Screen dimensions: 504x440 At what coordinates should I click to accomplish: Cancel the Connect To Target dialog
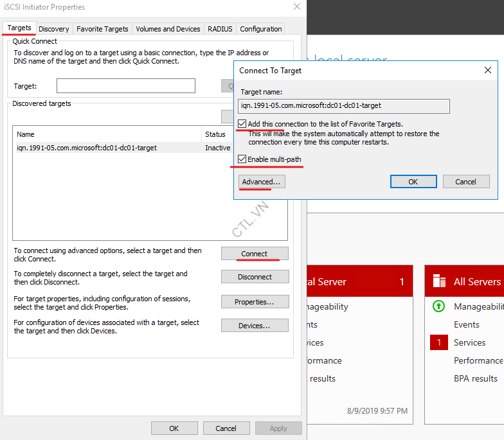coord(465,182)
